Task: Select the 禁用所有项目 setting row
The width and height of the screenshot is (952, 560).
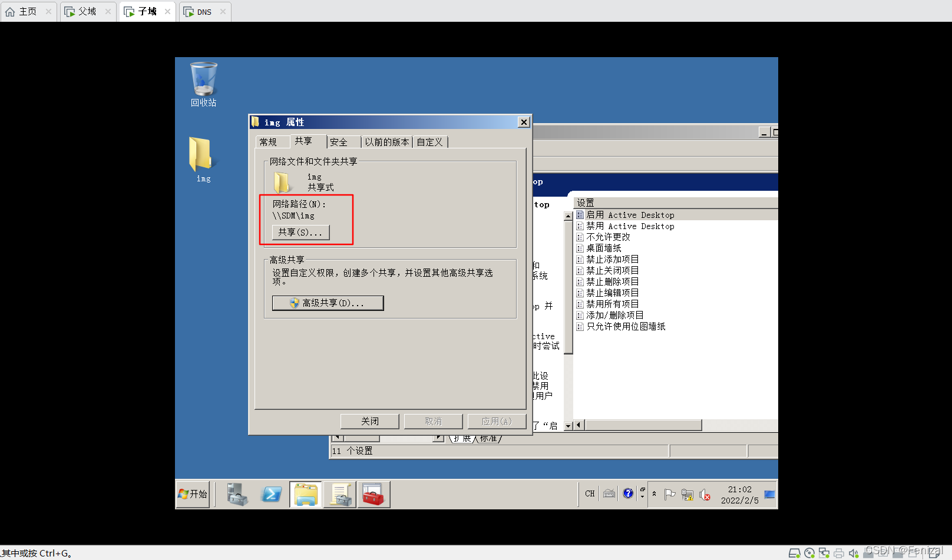Action: point(676,304)
